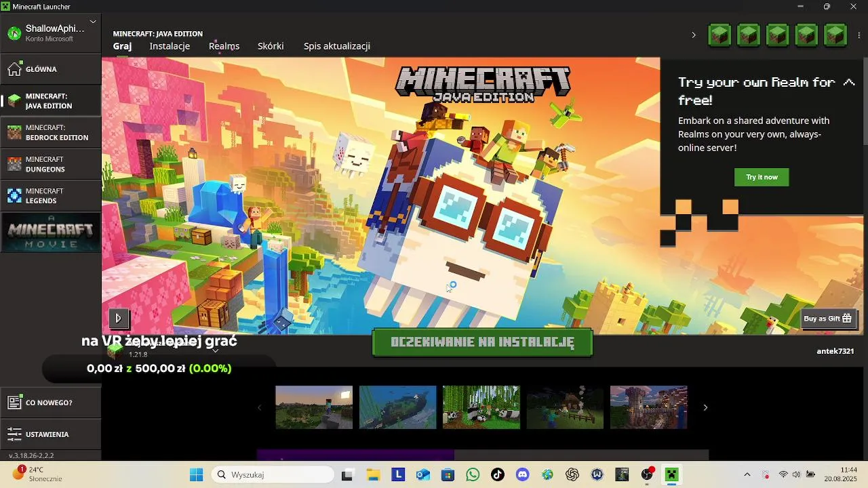Click the first grass block icon in header

719,35
